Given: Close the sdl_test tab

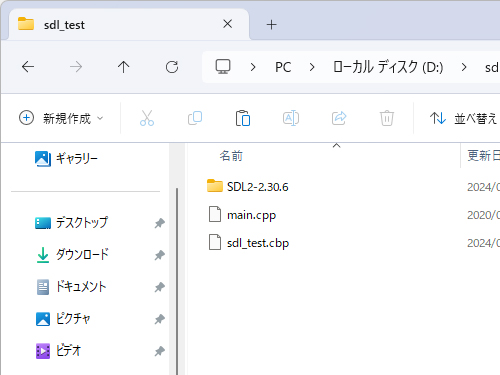Looking at the screenshot, I should click(228, 24).
